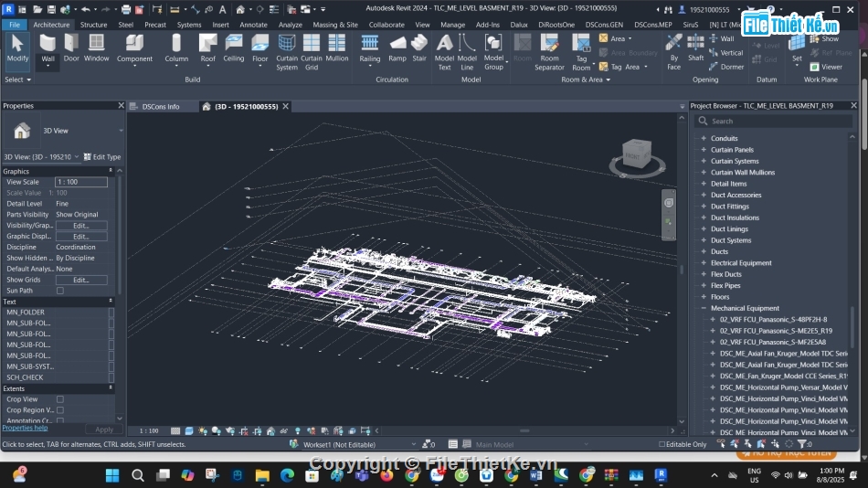Open File Explorer from the taskbar
868x488 pixels.
pyautogui.click(x=262, y=475)
